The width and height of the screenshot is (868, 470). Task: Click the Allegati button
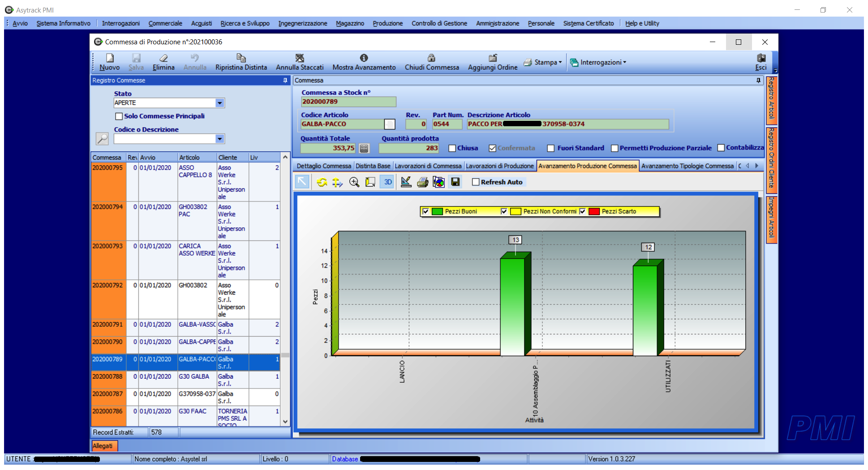104,446
